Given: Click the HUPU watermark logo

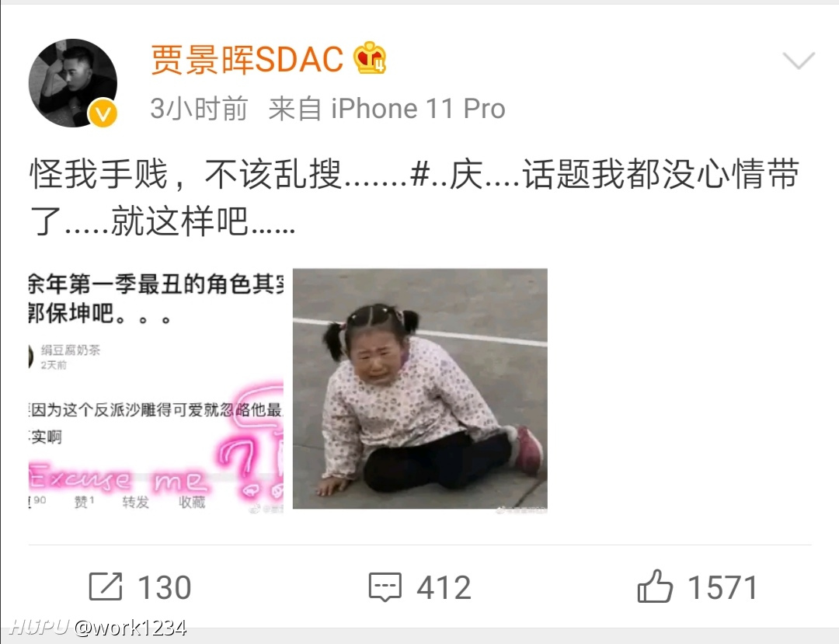Looking at the screenshot, I should click(x=40, y=626).
